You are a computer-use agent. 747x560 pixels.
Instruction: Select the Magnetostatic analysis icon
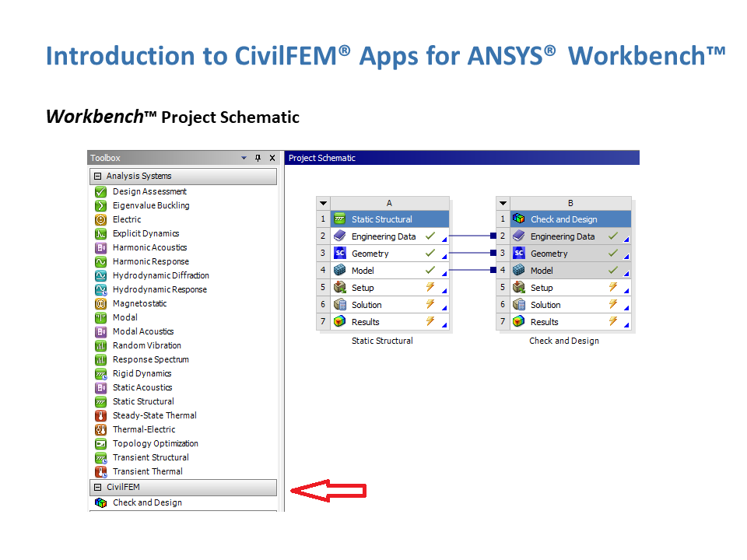pyautogui.click(x=100, y=303)
